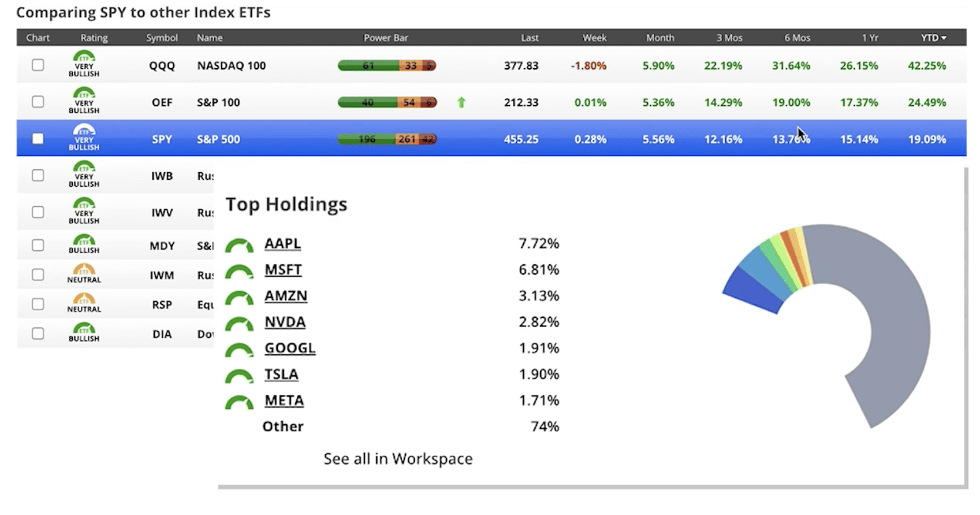Click the green gauge icon beside MSFT

pos(239,272)
